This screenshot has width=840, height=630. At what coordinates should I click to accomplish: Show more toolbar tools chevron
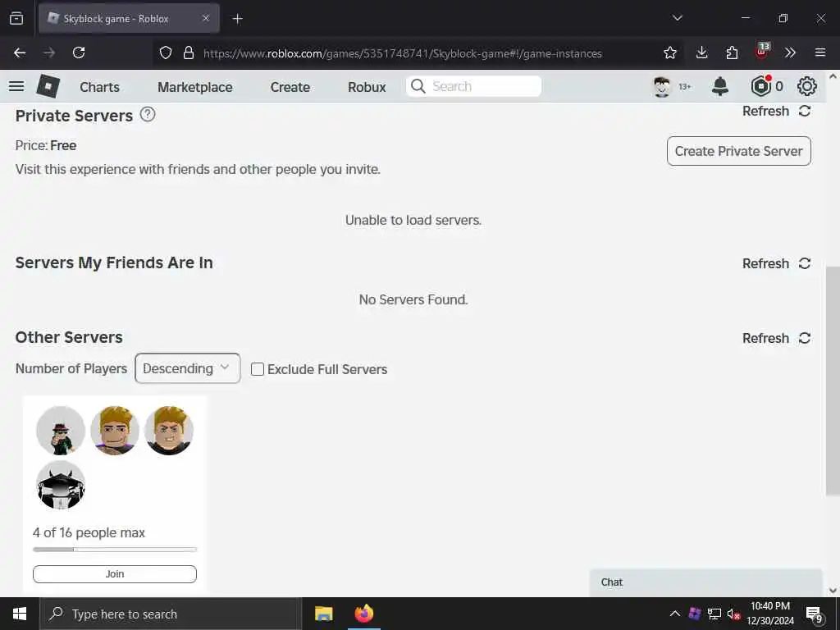click(790, 52)
